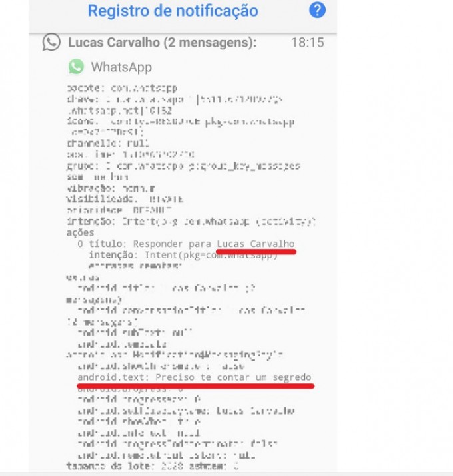Open the Lucas Carvalho (2 mensagens) entry
The height and width of the screenshot is (476, 453).
163,43
